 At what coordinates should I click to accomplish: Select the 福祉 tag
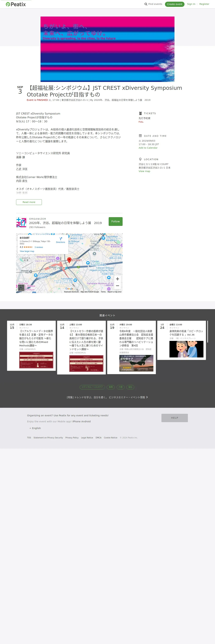pyautogui.click(x=130, y=387)
